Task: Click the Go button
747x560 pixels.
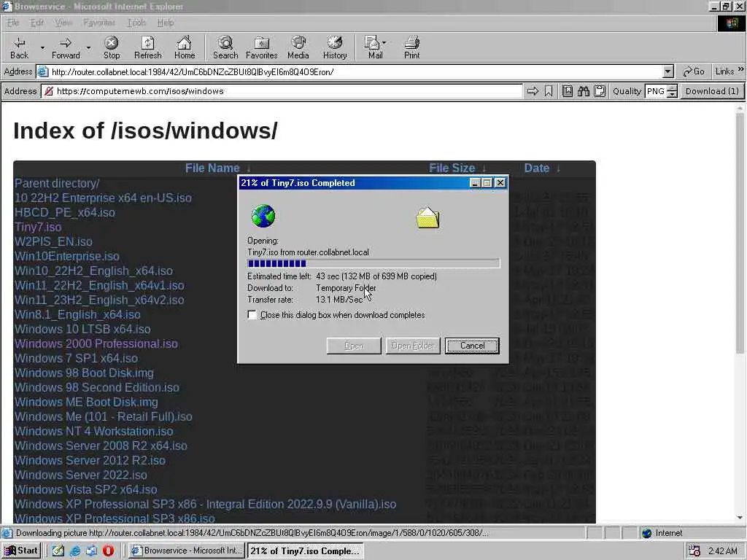Action: pos(694,71)
